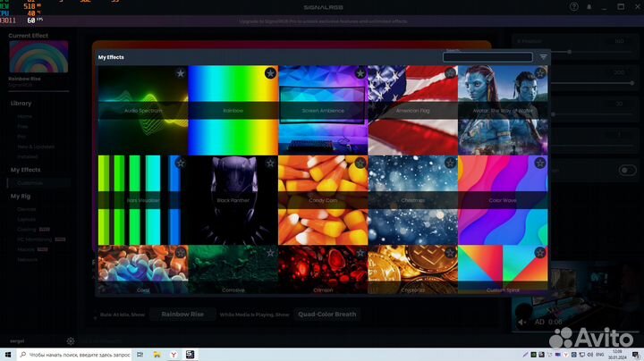Click the My Effects search field
The width and height of the screenshot is (644, 361).
[487, 57]
